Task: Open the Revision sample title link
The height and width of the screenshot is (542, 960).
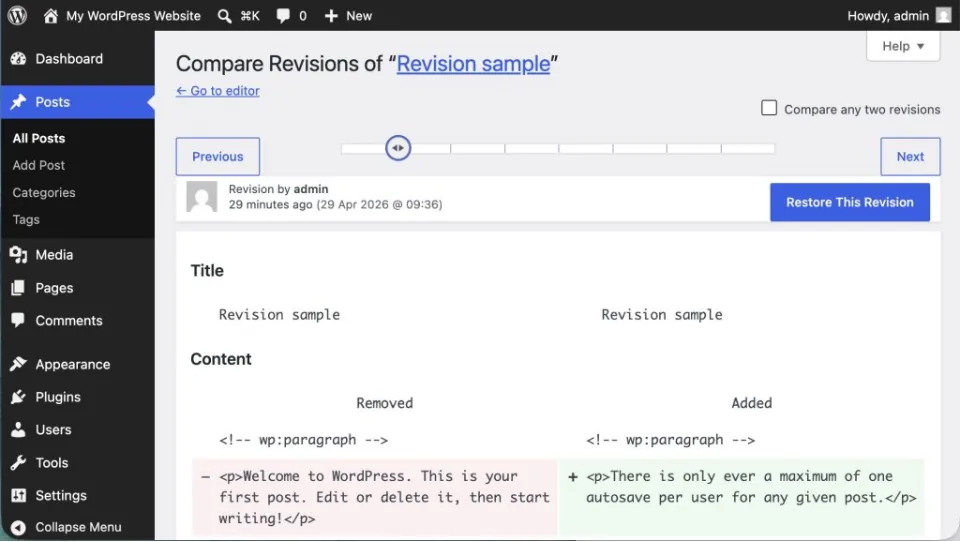Action: pyautogui.click(x=473, y=64)
